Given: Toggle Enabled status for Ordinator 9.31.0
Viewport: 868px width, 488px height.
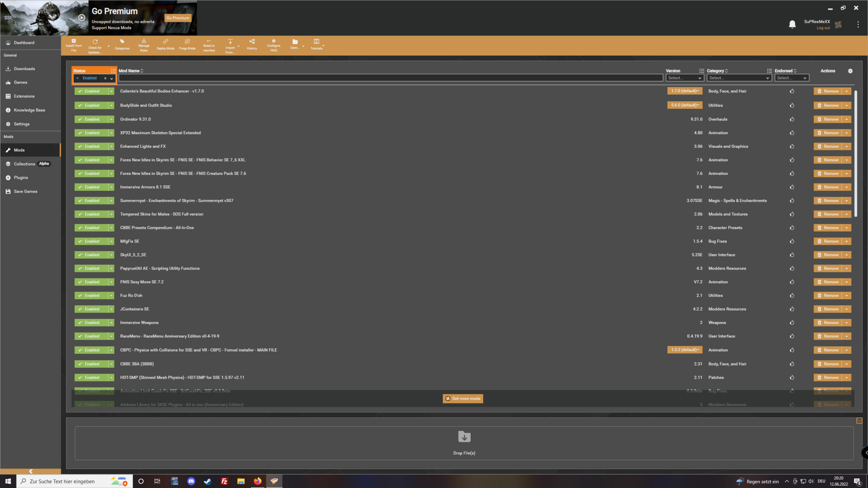Looking at the screenshot, I should pyautogui.click(x=91, y=119).
